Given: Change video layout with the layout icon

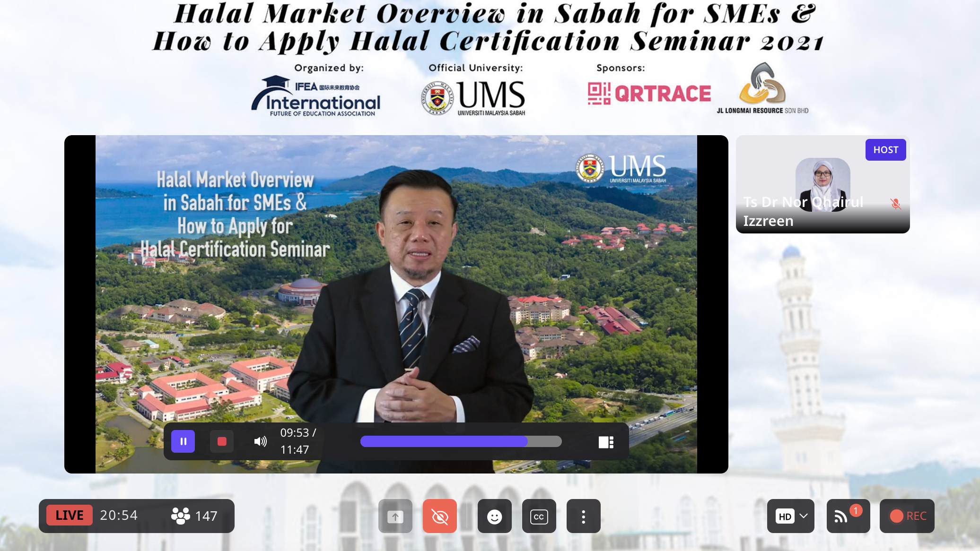Looking at the screenshot, I should [x=606, y=442].
